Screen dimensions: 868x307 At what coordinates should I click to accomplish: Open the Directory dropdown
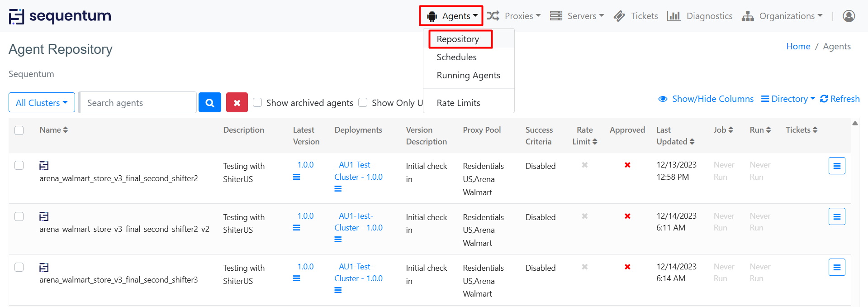coord(787,99)
